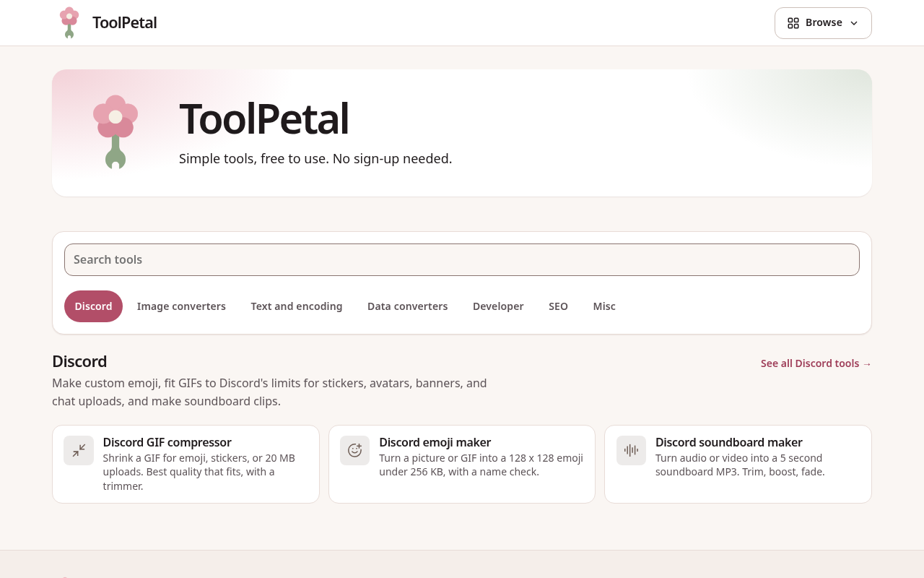Click the large flower wrench hero image
Image resolution: width=924 pixels, height=578 pixels.
click(115, 132)
